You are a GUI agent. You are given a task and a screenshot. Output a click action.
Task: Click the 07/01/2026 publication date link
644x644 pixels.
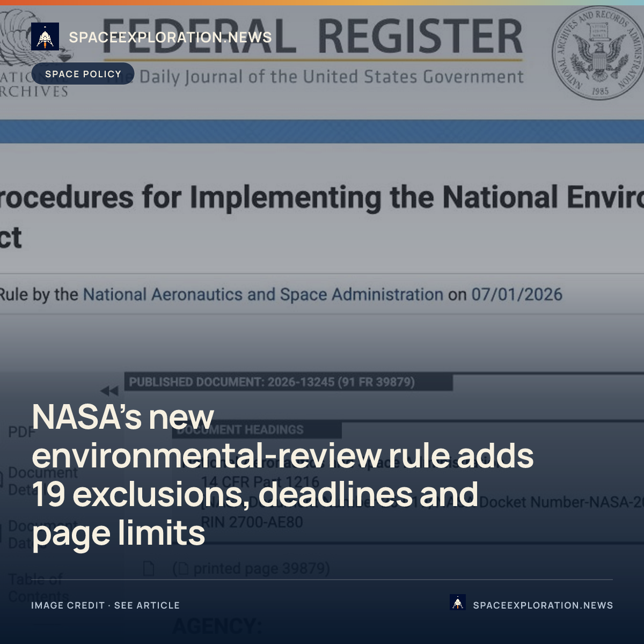click(x=517, y=295)
